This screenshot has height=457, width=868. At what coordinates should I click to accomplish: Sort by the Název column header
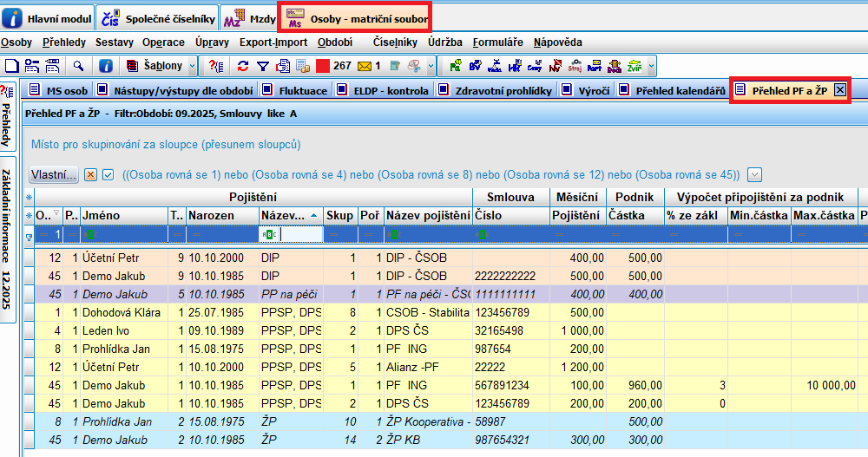pos(282,215)
